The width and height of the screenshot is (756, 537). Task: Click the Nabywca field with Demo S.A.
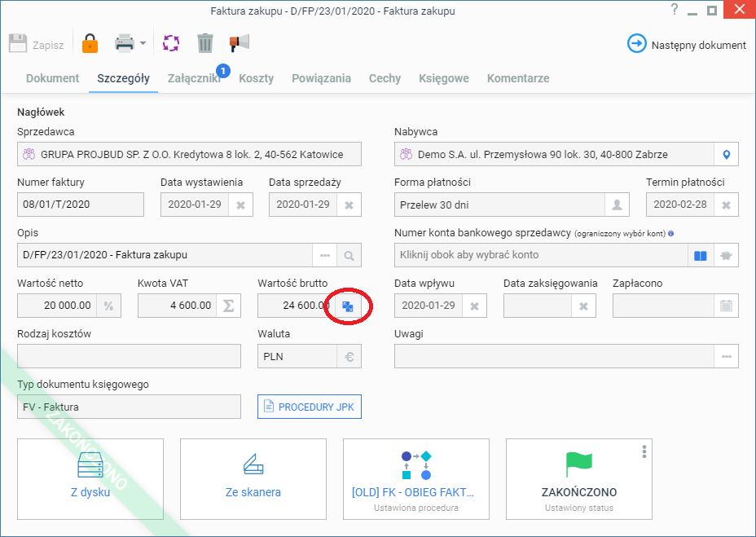click(555, 154)
